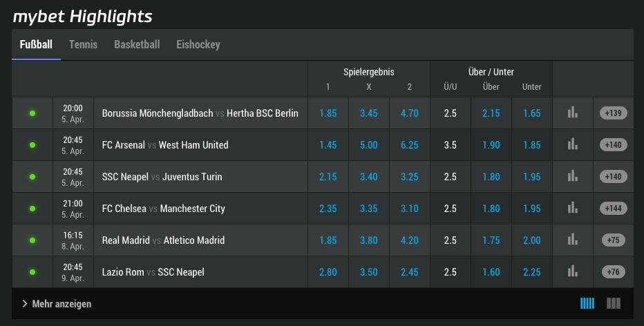The width and height of the screenshot is (644, 326).
Task: View stats chart for FC Chelsea match
Action: 573,208
